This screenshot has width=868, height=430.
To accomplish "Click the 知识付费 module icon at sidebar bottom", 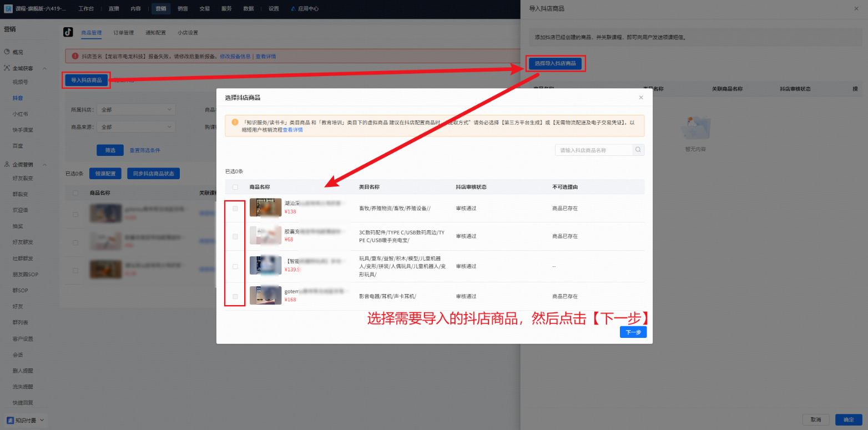I will click(x=12, y=420).
